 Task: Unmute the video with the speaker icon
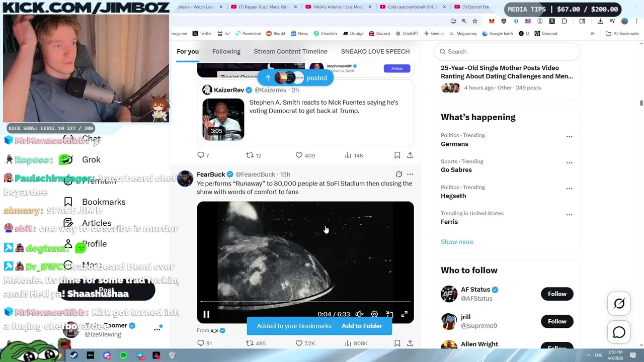coord(359,314)
